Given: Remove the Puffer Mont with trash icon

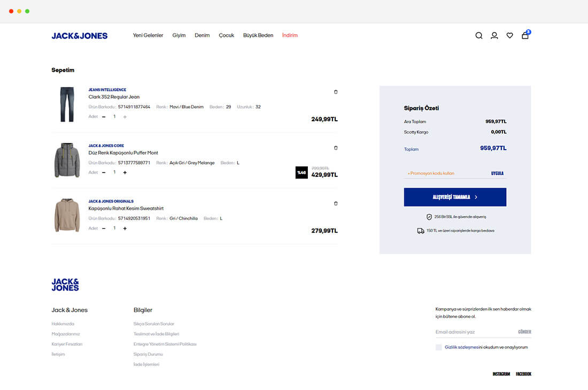Looking at the screenshot, I should [336, 147].
